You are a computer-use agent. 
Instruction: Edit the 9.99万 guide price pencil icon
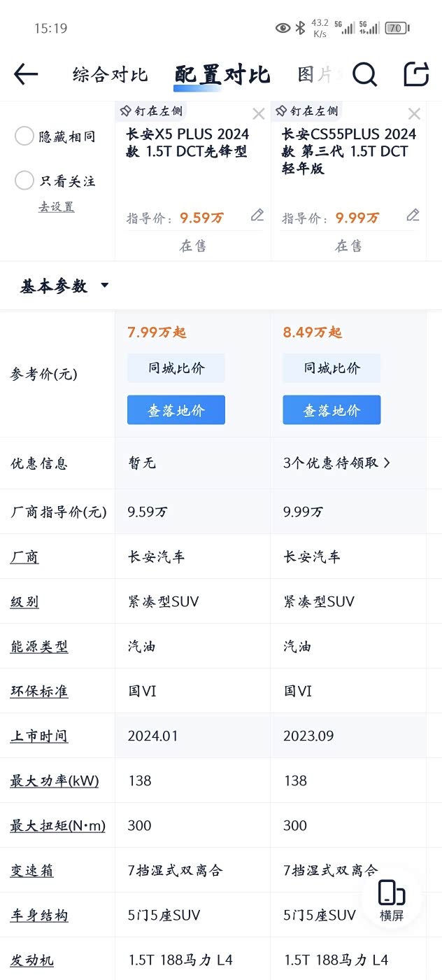[413, 215]
